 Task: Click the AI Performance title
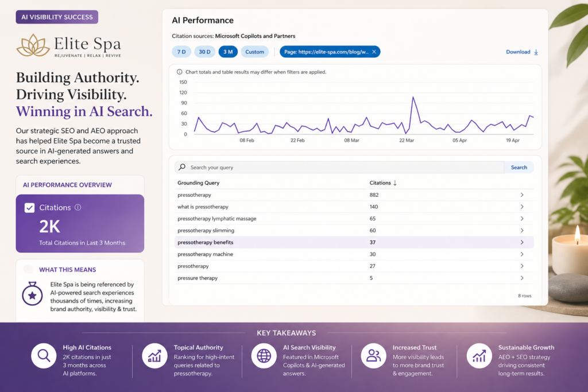203,20
